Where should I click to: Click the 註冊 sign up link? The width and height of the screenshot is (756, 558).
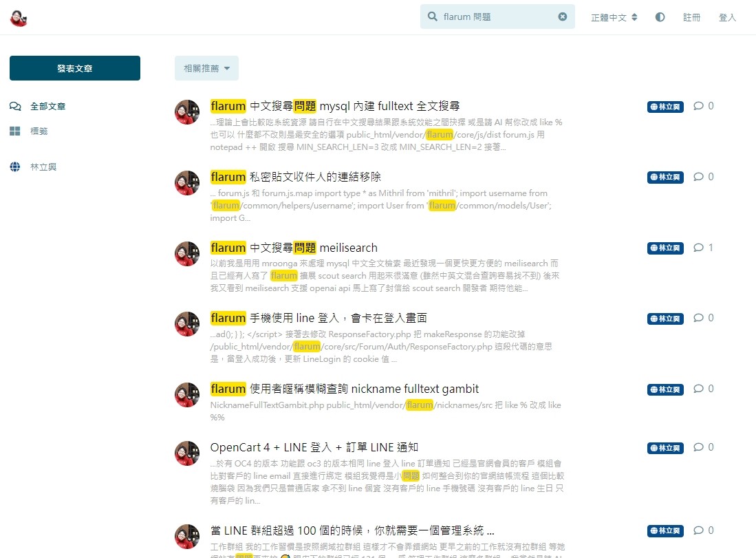point(691,17)
